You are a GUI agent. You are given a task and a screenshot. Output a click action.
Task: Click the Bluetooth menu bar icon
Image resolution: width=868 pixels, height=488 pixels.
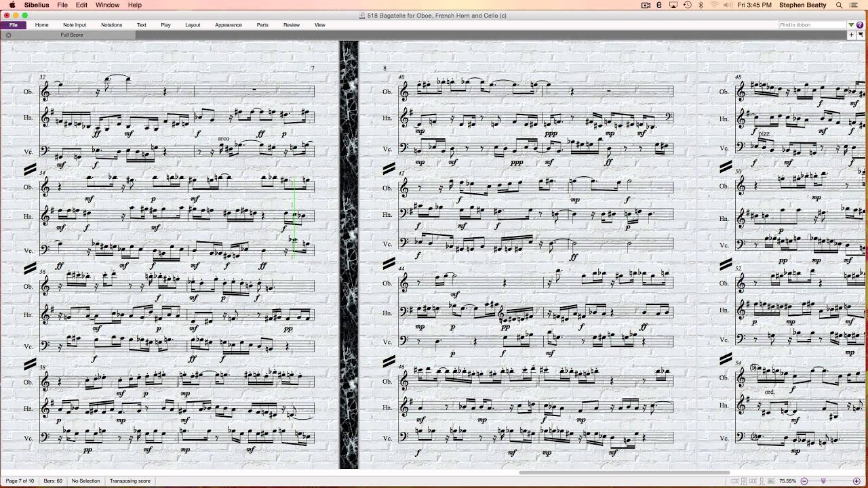(701, 5)
